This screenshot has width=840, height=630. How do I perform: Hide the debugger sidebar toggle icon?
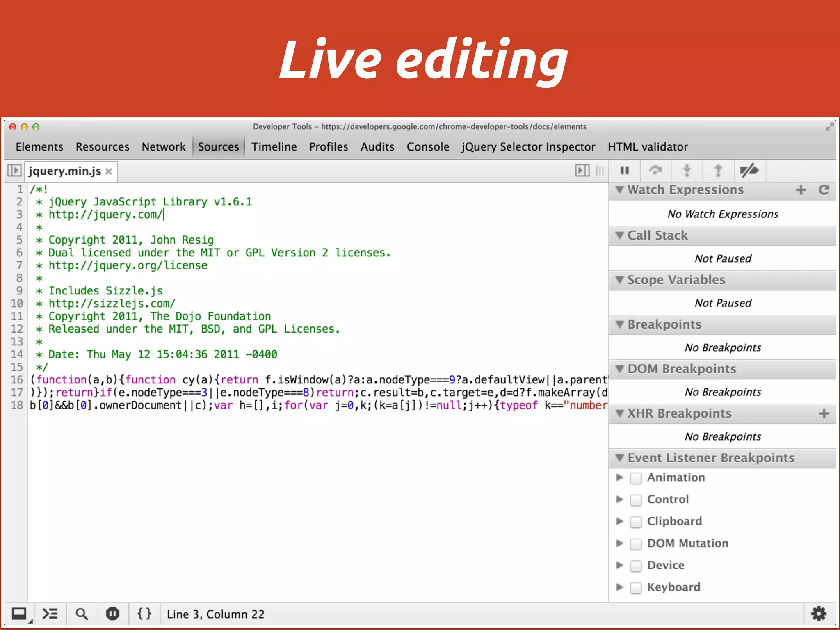pos(582,170)
